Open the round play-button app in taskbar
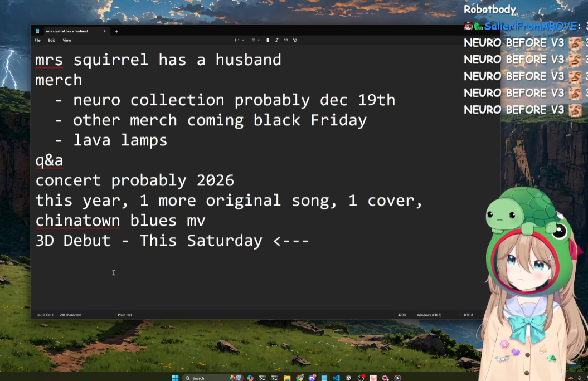 click(397, 378)
